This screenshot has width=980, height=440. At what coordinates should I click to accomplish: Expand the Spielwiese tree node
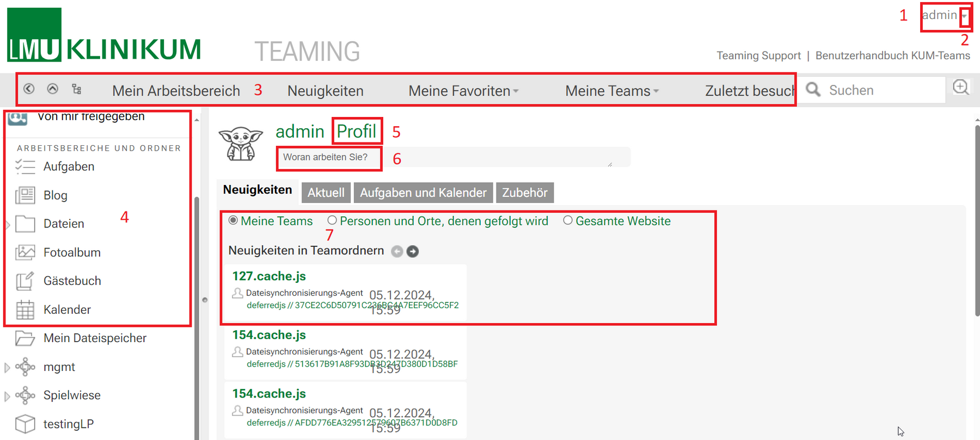click(x=8, y=396)
